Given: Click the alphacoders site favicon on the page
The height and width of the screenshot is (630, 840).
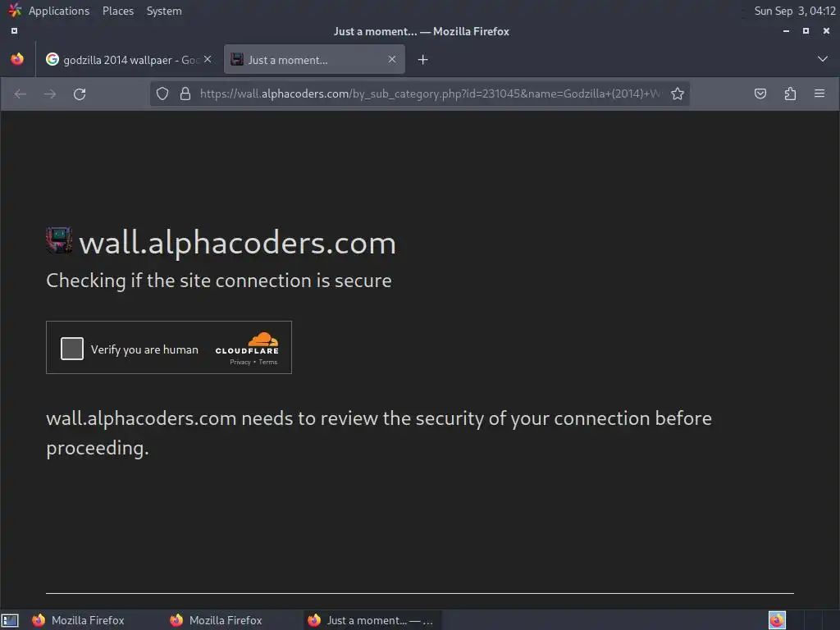Looking at the screenshot, I should (x=59, y=240).
